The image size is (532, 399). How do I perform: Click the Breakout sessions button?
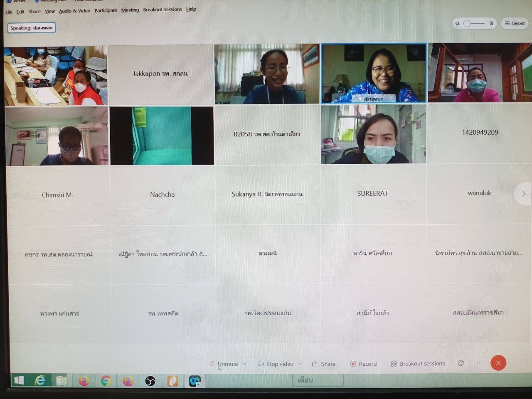418,364
